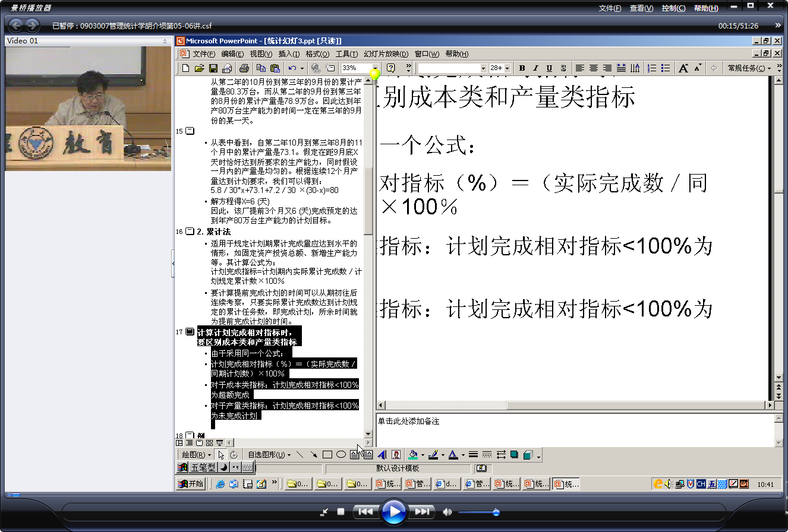
Task: Click the large Play button in player
Action: 394,511
